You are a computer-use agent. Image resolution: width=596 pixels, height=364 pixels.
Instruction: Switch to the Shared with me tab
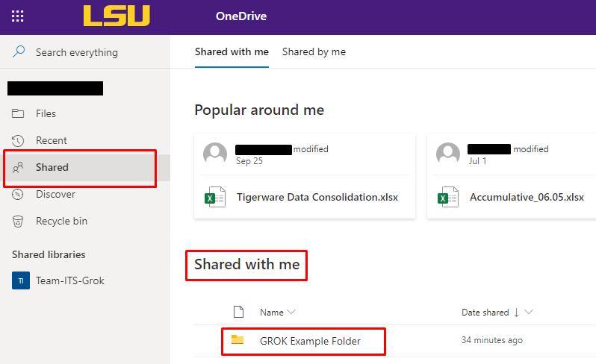pos(232,51)
